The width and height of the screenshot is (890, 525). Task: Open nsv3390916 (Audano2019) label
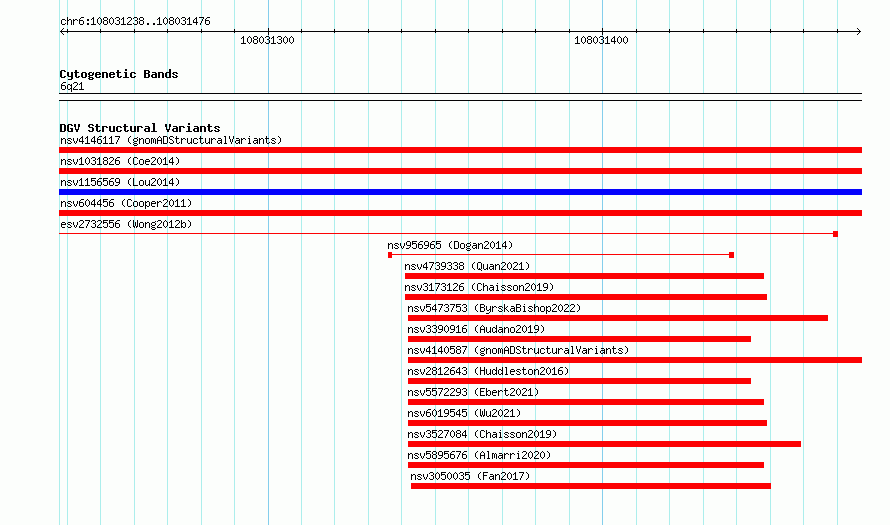tap(476, 329)
